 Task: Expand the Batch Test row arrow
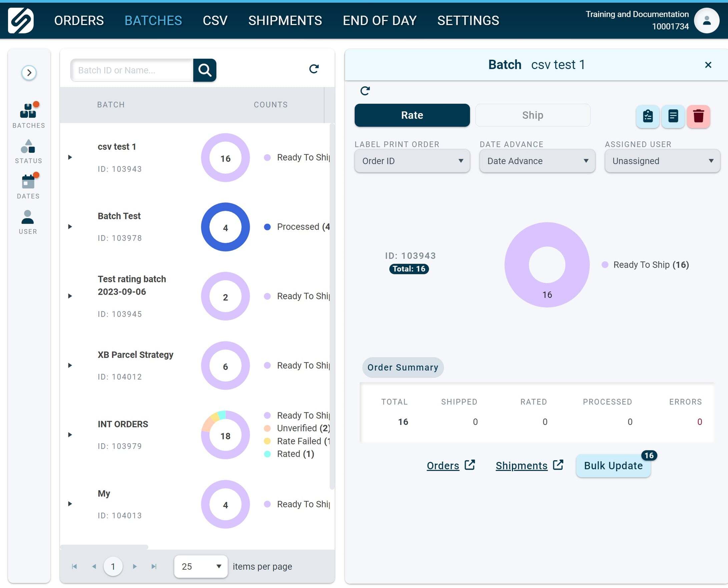70,227
